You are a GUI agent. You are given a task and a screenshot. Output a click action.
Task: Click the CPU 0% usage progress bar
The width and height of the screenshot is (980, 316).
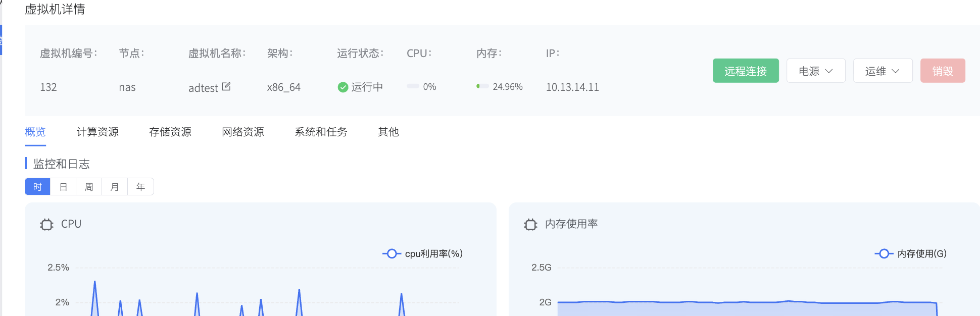413,86
